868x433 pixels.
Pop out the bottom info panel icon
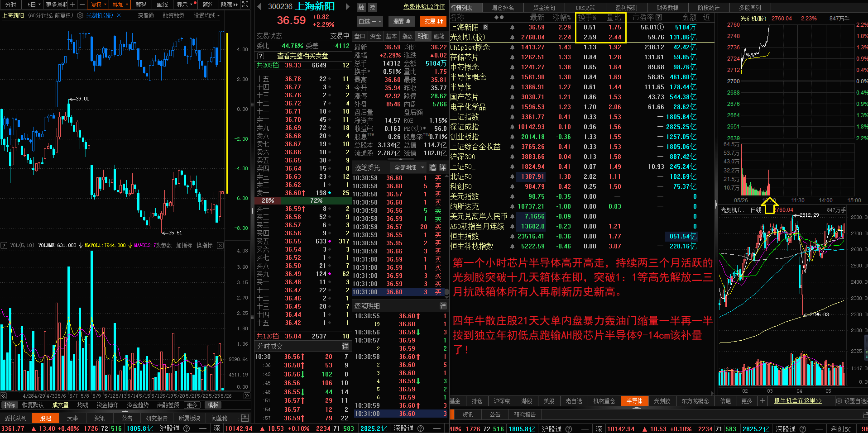(245, 418)
